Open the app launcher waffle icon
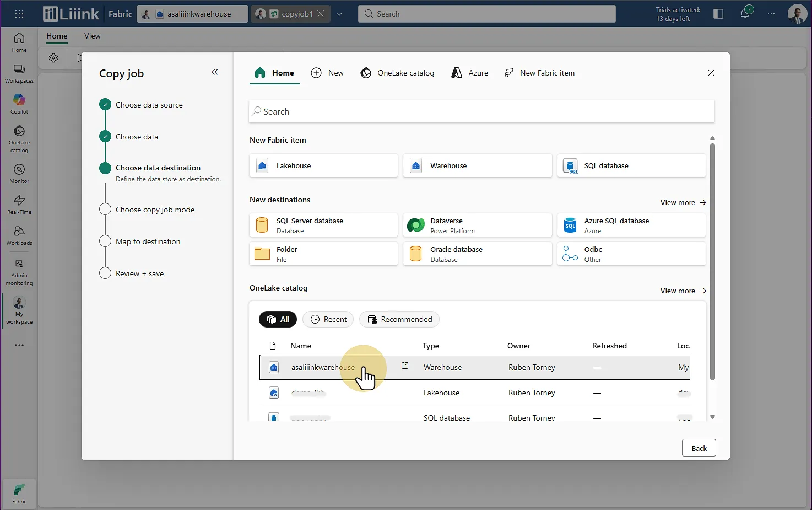The width and height of the screenshot is (812, 510). point(19,14)
